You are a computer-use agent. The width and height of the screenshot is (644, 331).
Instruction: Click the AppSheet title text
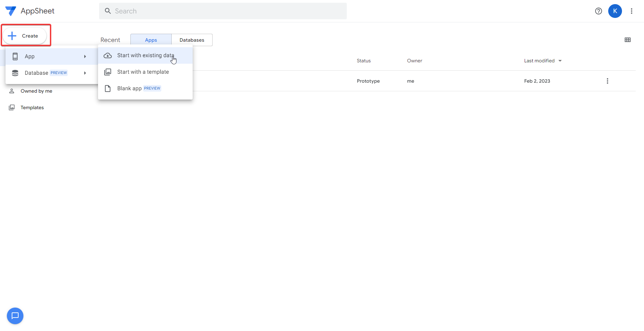(37, 11)
